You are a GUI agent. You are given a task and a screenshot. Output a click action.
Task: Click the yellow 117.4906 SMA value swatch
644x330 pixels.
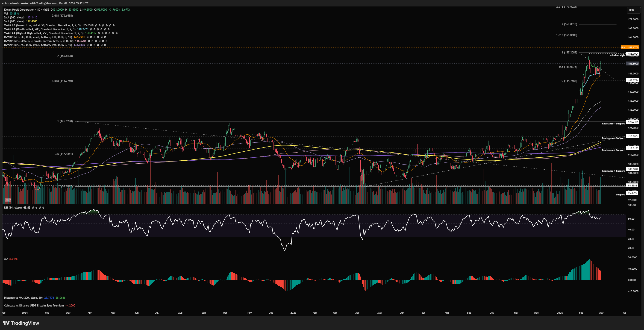tap(32, 21)
